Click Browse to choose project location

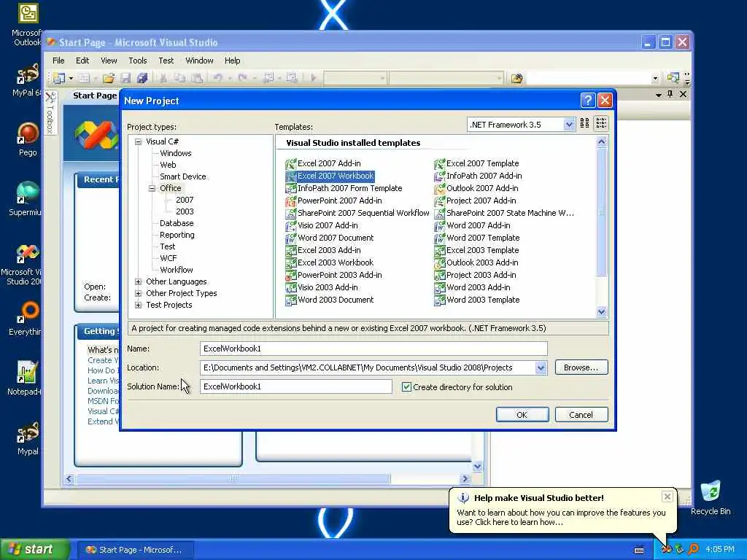click(581, 367)
